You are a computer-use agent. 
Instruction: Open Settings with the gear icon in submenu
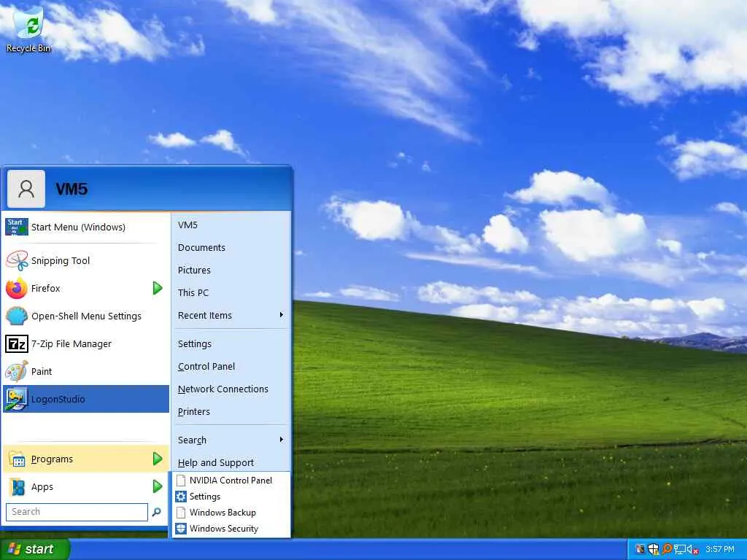tap(231, 496)
